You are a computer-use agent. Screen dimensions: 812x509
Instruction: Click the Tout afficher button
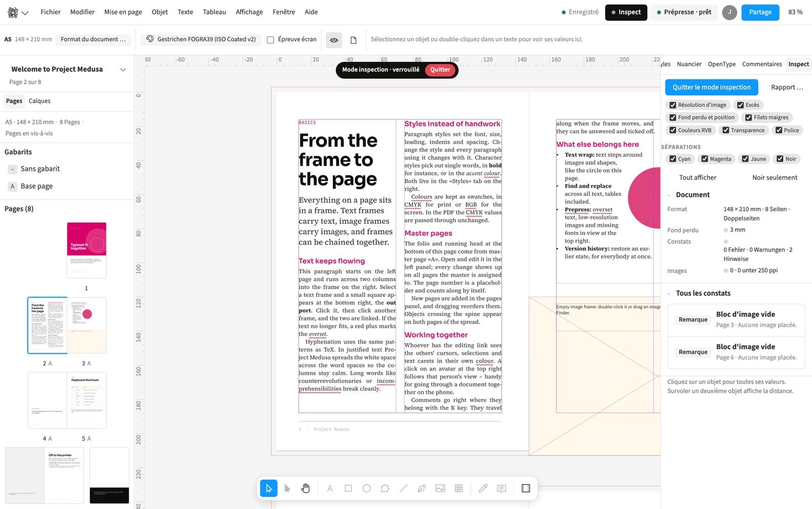[698, 178]
